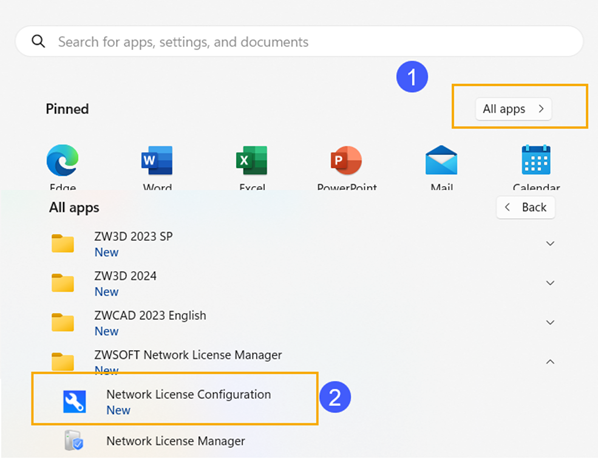Click the Network License Configuration wrench icon
The height and width of the screenshot is (459, 598).
click(x=74, y=402)
